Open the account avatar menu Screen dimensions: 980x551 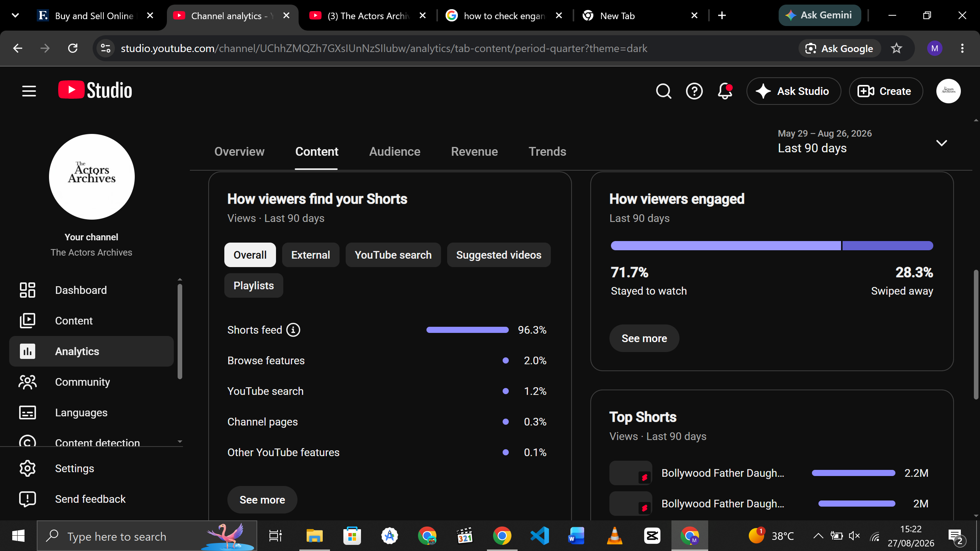click(948, 91)
